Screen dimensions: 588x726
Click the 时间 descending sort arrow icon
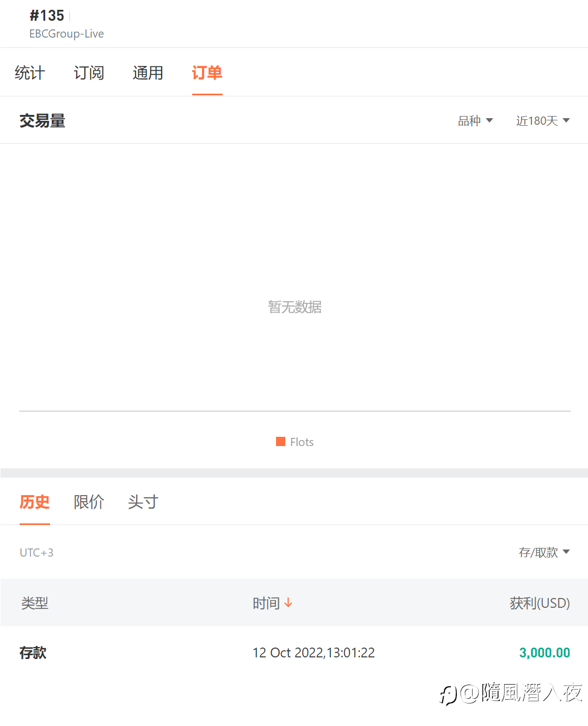click(x=289, y=602)
